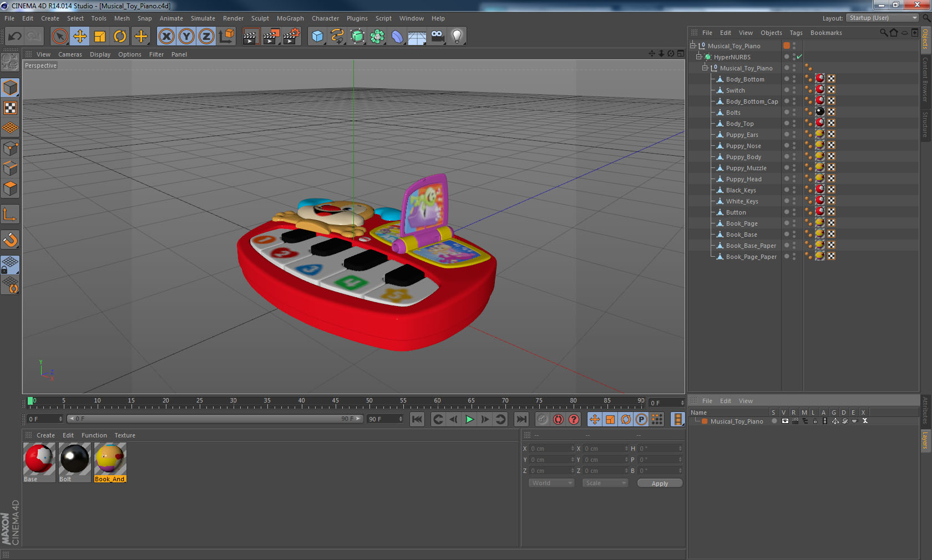Viewport: 932px width, 560px height.
Task: Open the World coordinate dropdown
Action: point(551,483)
